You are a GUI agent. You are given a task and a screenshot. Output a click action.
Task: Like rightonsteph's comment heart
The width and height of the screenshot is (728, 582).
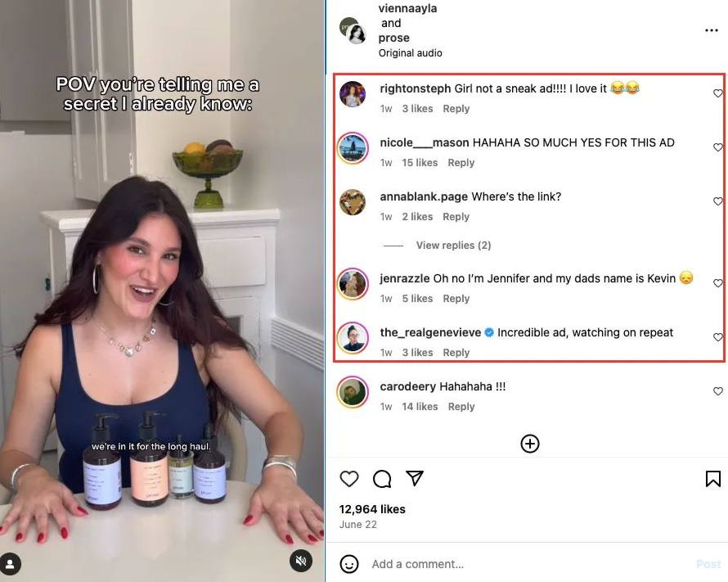pyautogui.click(x=718, y=93)
